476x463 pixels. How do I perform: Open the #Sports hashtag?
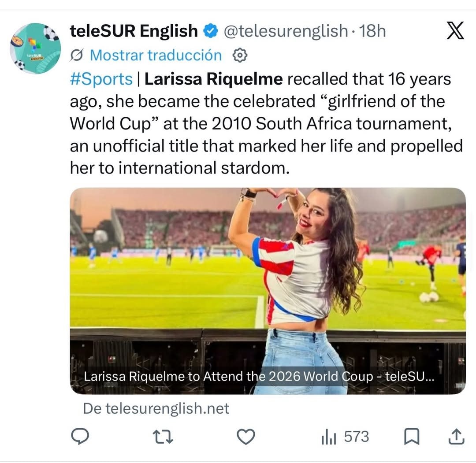point(101,79)
